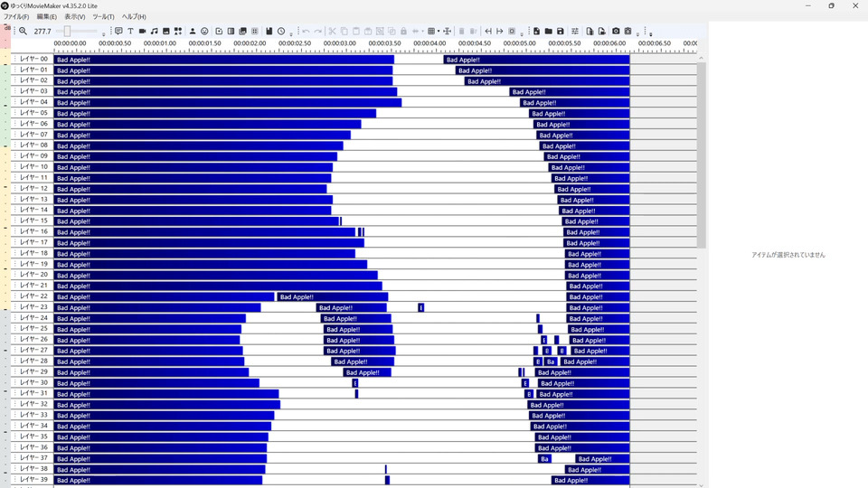Image resolution: width=868 pixels, height=488 pixels.
Task: Add a character silhouette item
Action: (x=193, y=31)
